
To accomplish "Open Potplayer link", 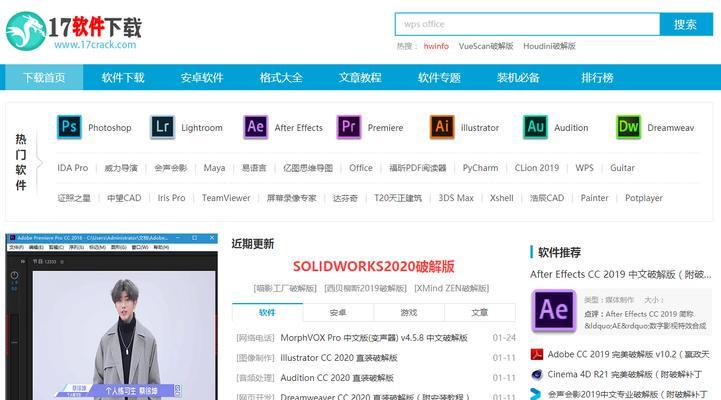I will tap(644, 198).
